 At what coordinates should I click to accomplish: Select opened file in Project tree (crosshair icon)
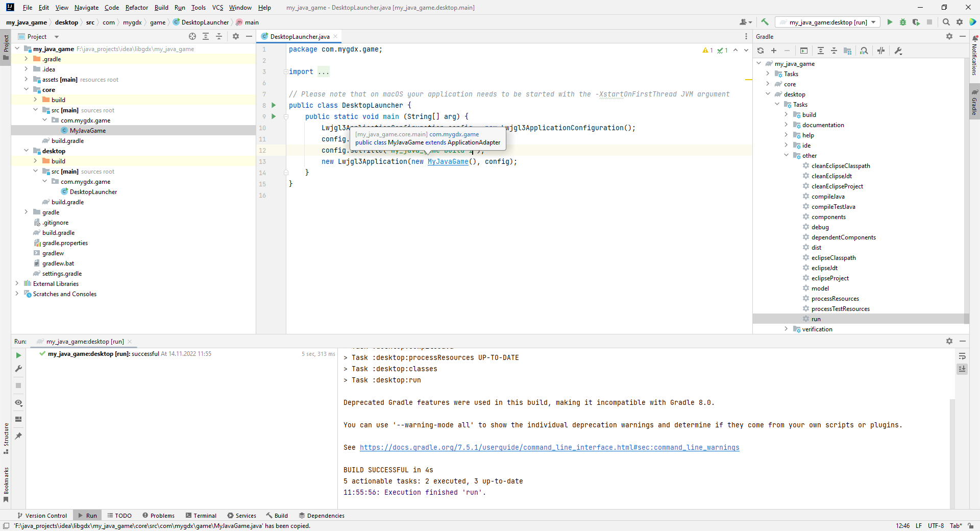tap(192, 36)
